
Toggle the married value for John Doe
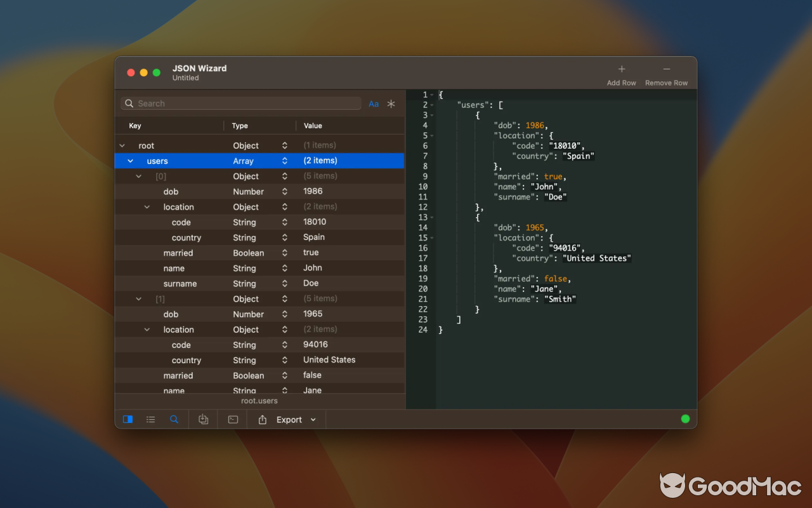tap(311, 252)
